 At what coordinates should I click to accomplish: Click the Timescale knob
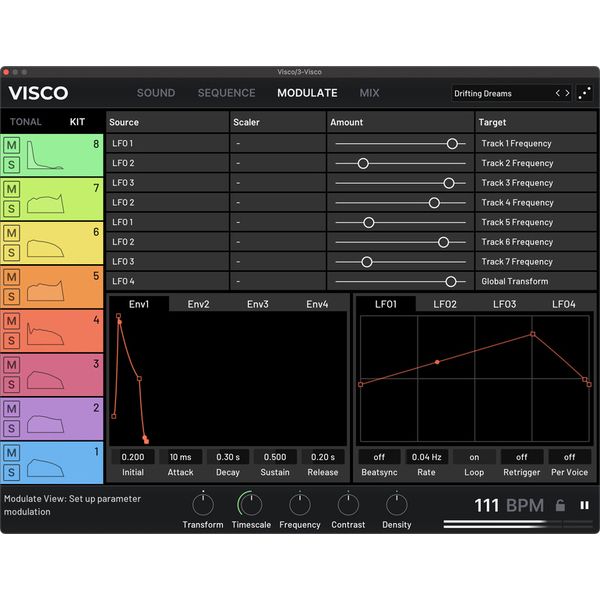(250, 504)
